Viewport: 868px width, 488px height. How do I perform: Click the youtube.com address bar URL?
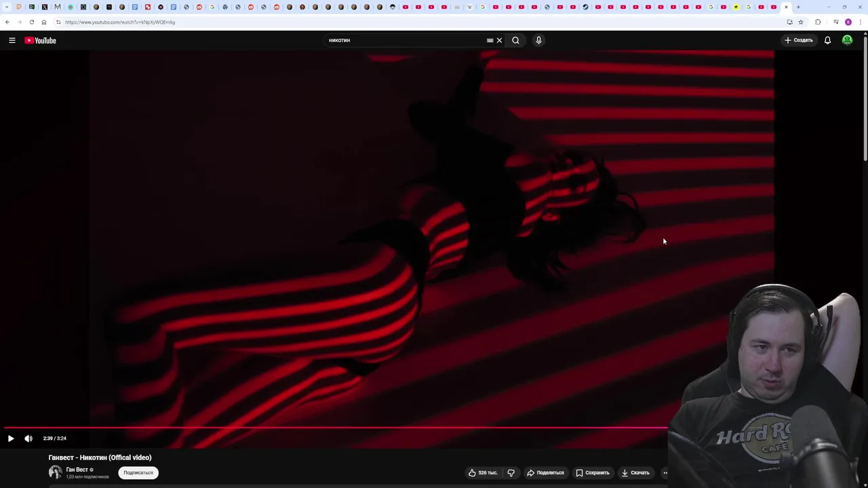click(120, 22)
